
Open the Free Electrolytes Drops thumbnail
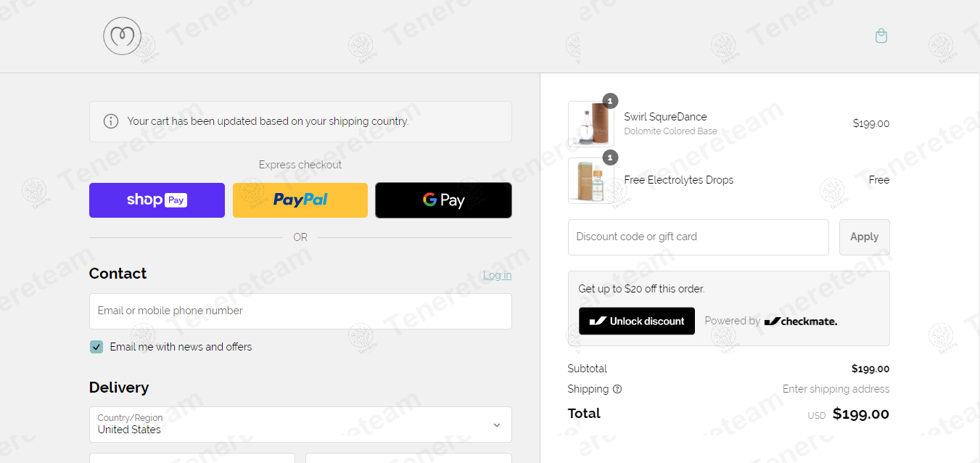pyautogui.click(x=591, y=181)
